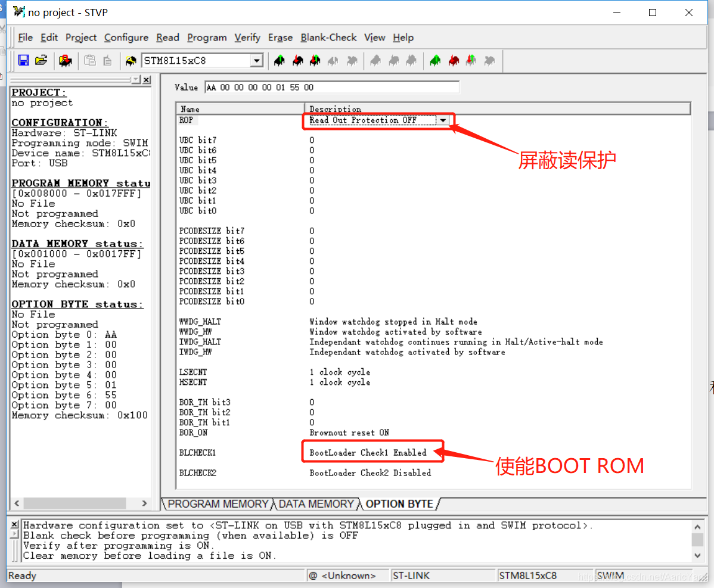Open the Erase menu
The image size is (714, 588).
tap(280, 38)
